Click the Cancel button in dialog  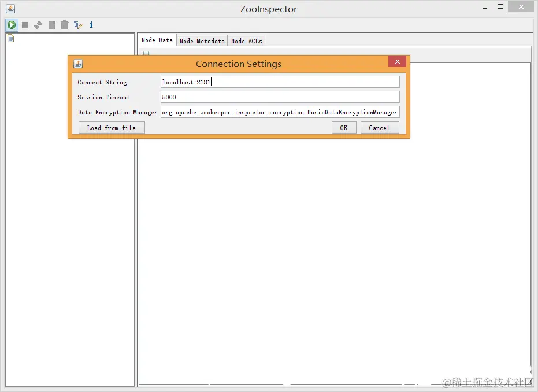pos(380,128)
